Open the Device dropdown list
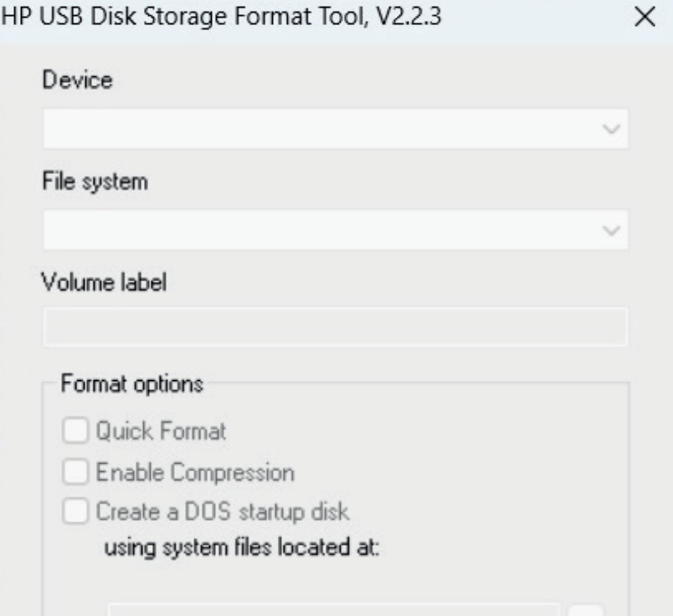This screenshot has width=673, height=616. click(335, 130)
